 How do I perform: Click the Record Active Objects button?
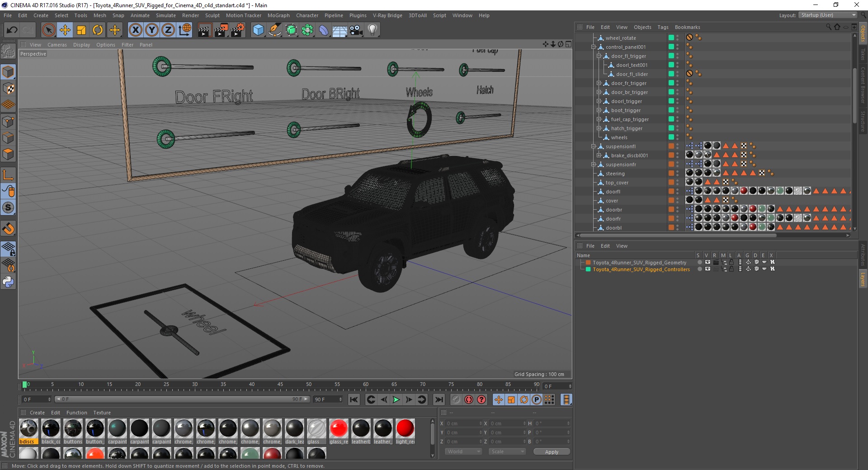click(456, 399)
